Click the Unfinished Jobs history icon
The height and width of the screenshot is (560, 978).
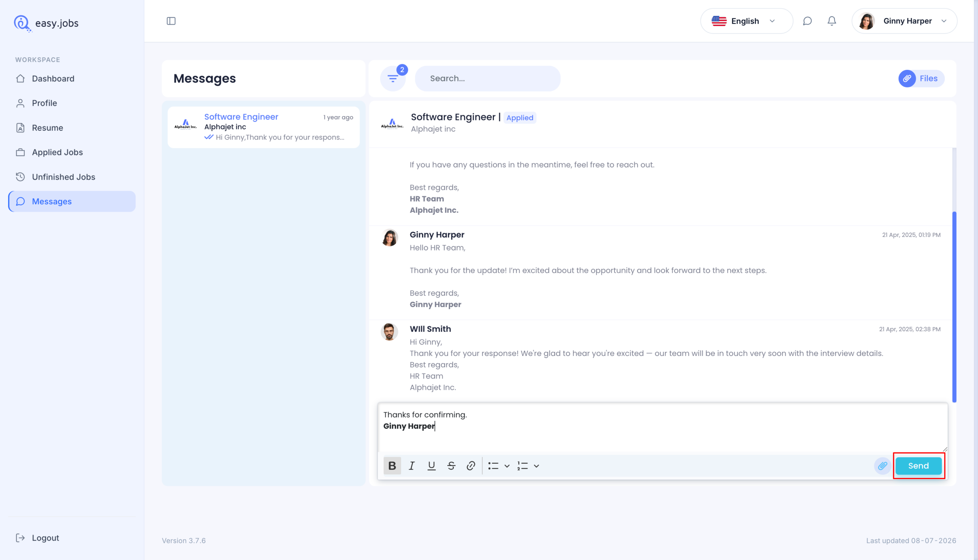[x=20, y=177]
